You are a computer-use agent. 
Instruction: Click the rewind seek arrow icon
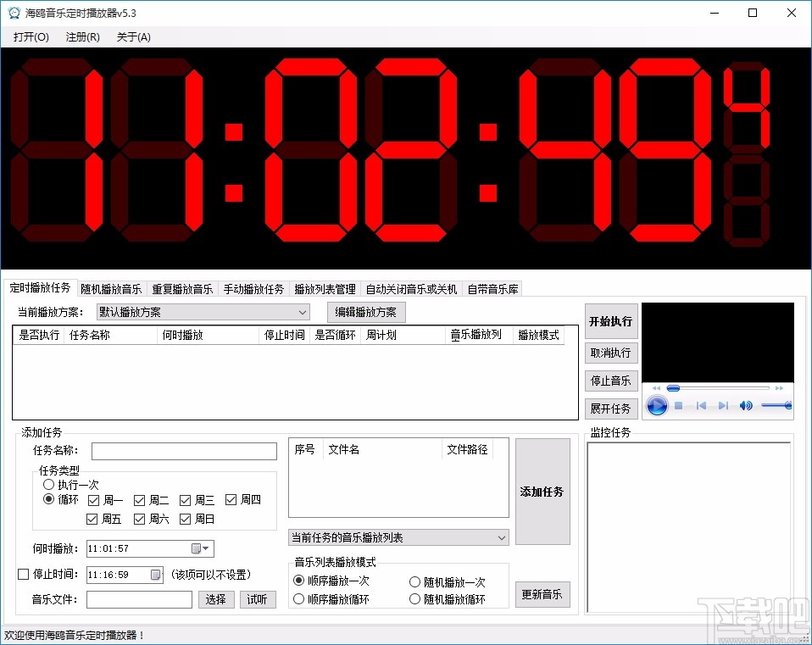[x=656, y=388]
